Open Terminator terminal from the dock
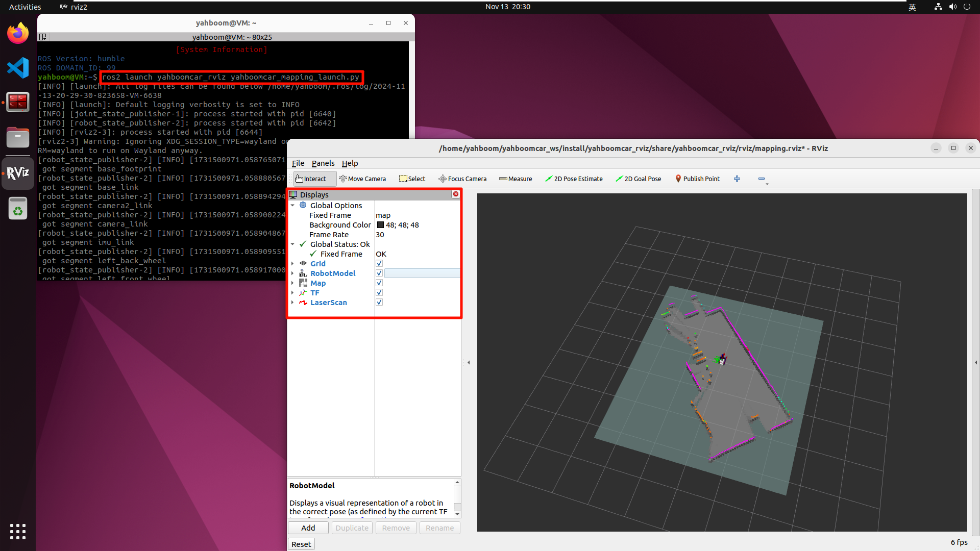980x551 pixels. (x=18, y=103)
